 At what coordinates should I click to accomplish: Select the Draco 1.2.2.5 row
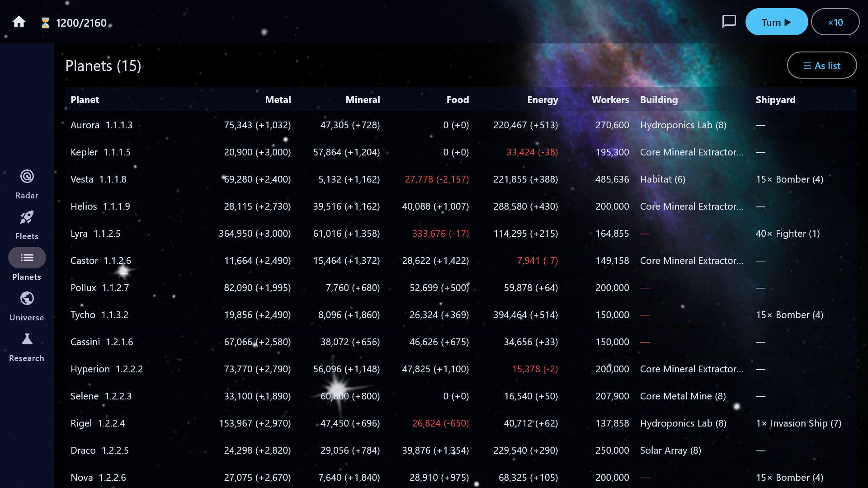coord(461,450)
